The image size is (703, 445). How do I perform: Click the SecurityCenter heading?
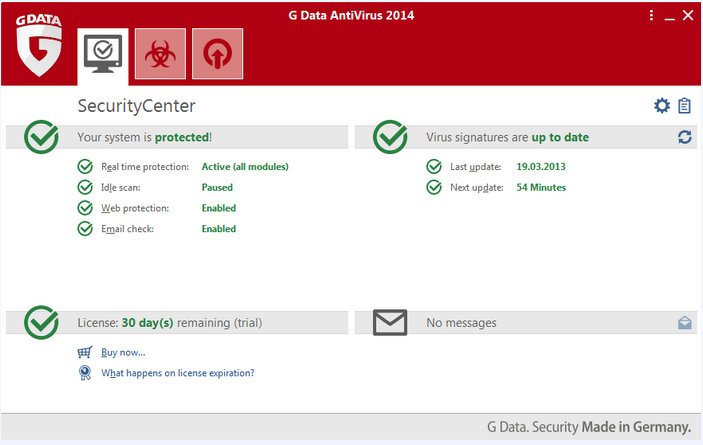coord(136,106)
